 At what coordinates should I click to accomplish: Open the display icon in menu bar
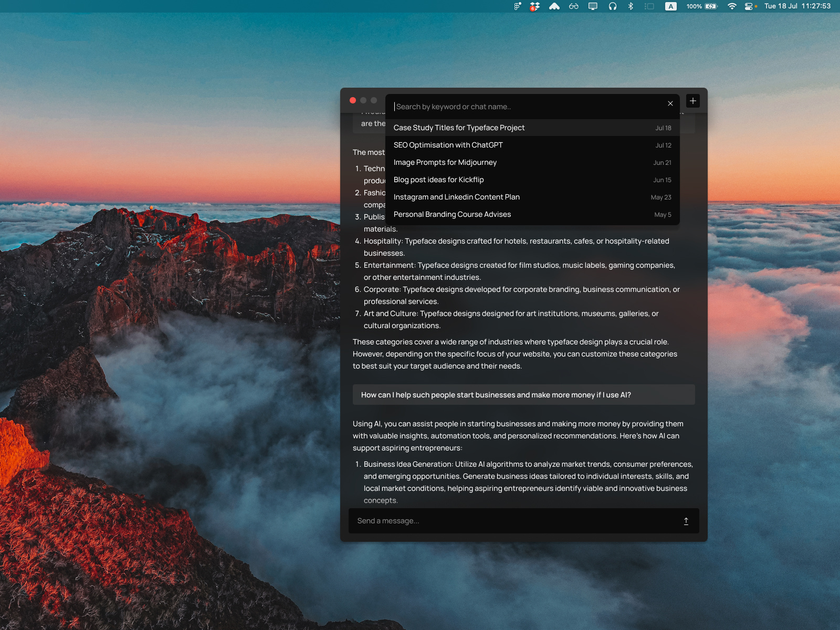click(593, 6)
